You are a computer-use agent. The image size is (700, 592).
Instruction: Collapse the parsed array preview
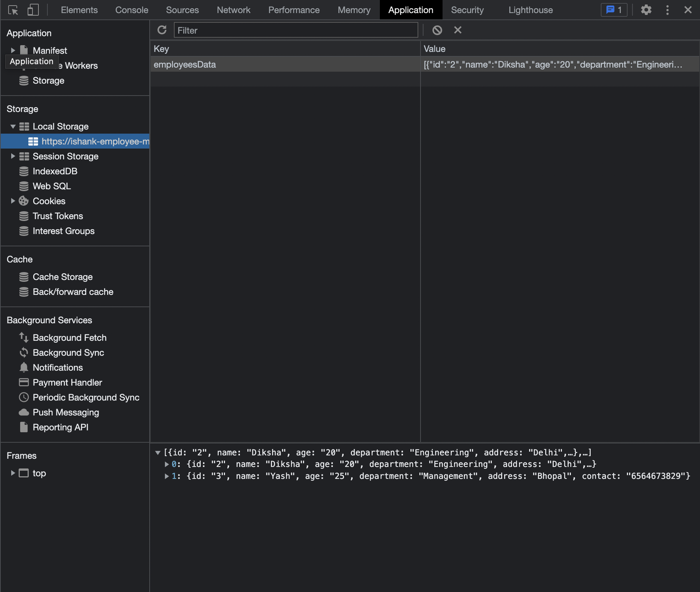pos(158,453)
